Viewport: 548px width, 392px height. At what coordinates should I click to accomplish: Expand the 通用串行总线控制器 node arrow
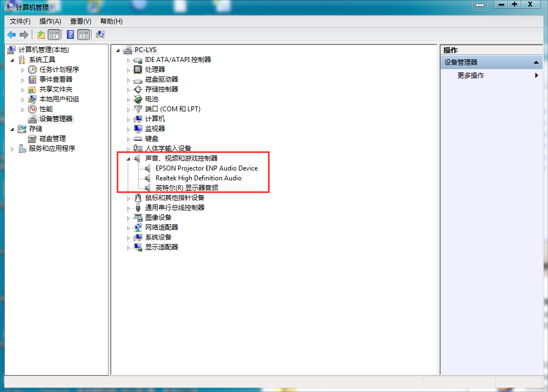[128, 208]
